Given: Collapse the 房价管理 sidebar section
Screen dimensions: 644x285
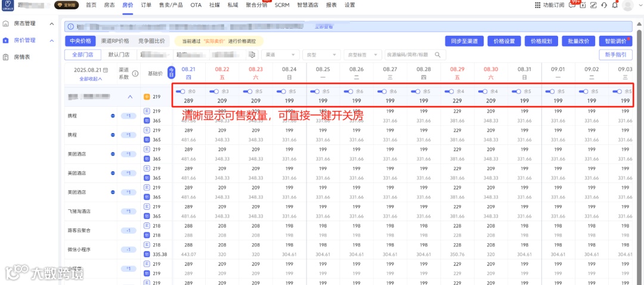Looking at the screenshot, I should (x=52, y=40).
